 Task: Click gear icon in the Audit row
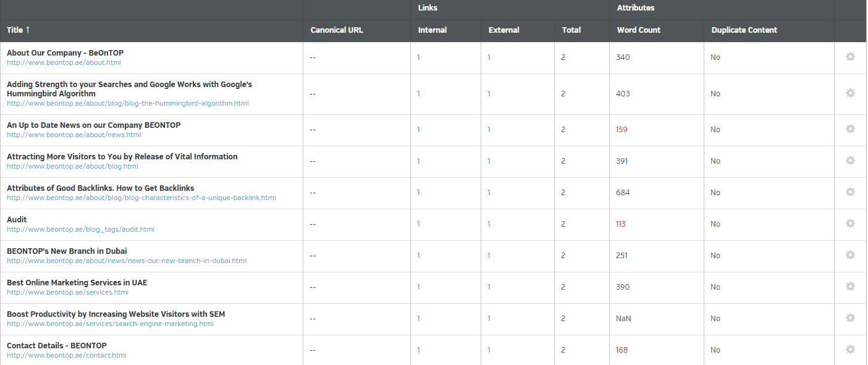[x=850, y=224]
